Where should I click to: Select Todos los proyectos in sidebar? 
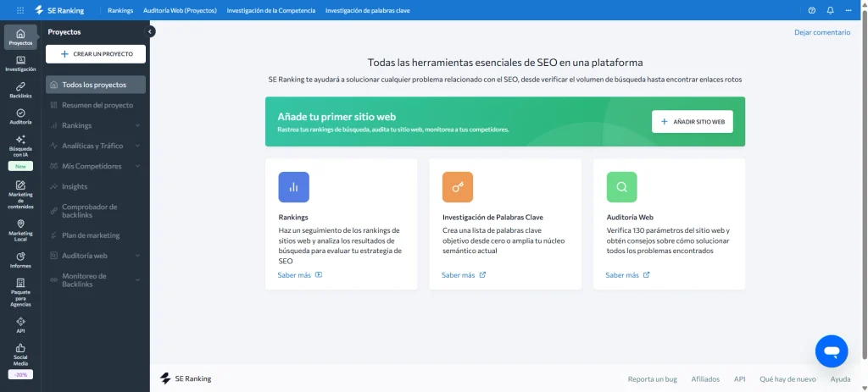click(x=96, y=85)
